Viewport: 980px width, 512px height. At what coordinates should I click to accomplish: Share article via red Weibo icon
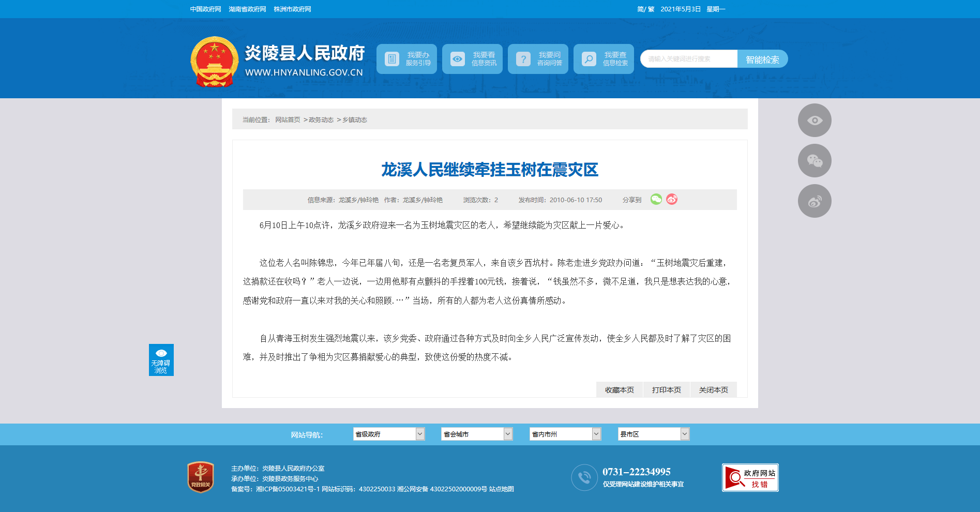pyautogui.click(x=672, y=199)
